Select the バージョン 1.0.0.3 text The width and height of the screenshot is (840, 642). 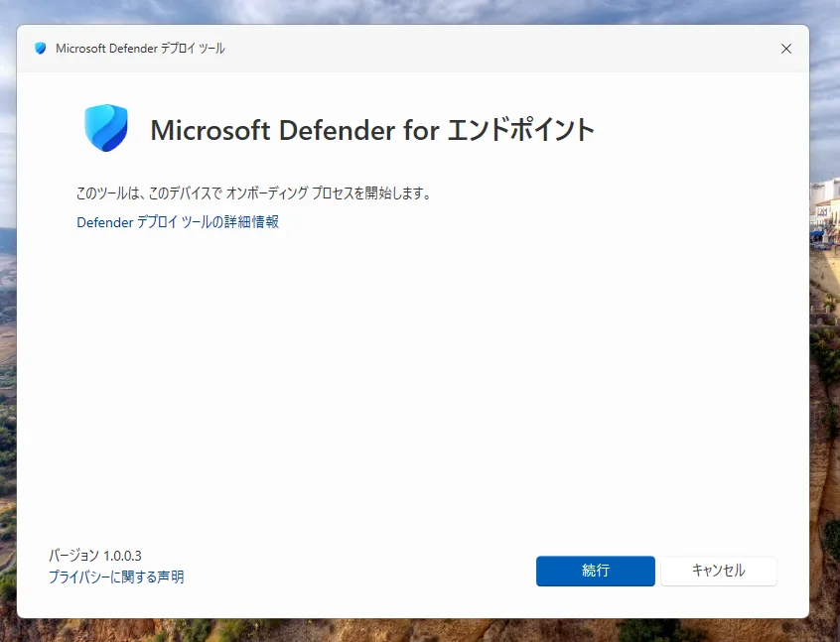94,556
